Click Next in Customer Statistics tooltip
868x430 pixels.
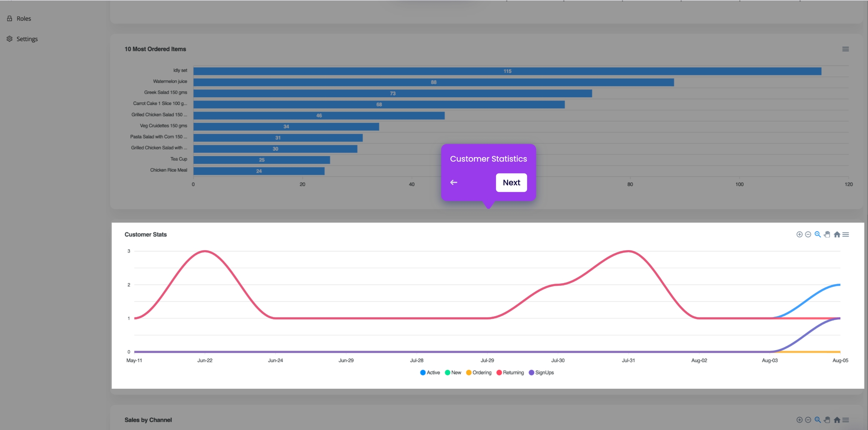(x=511, y=183)
